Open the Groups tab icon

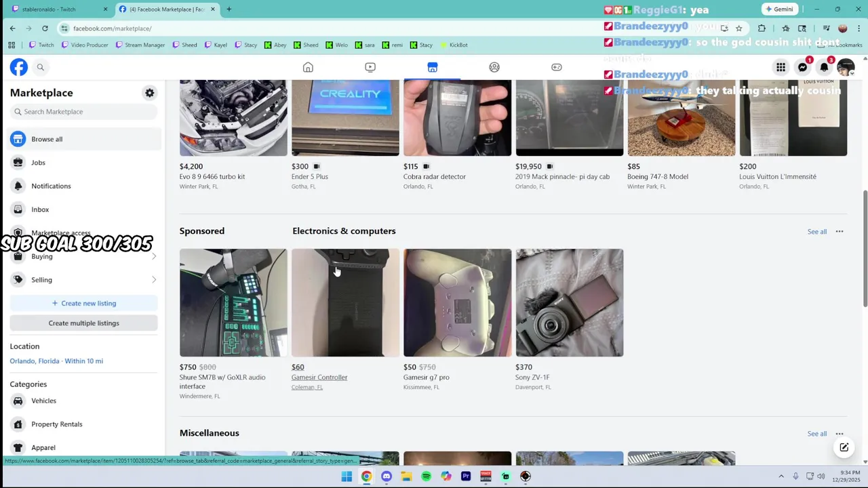click(494, 67)
